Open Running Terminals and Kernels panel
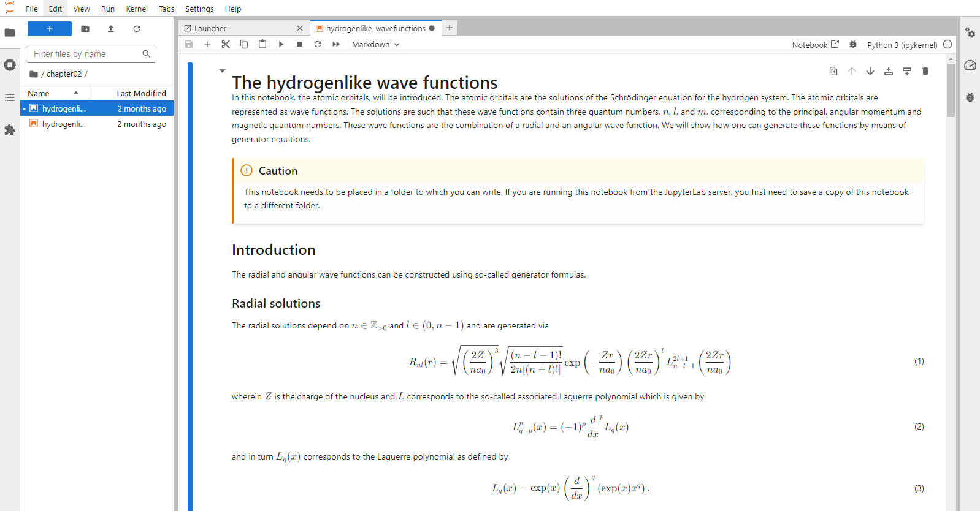980x511 pixels. (10, 65)
